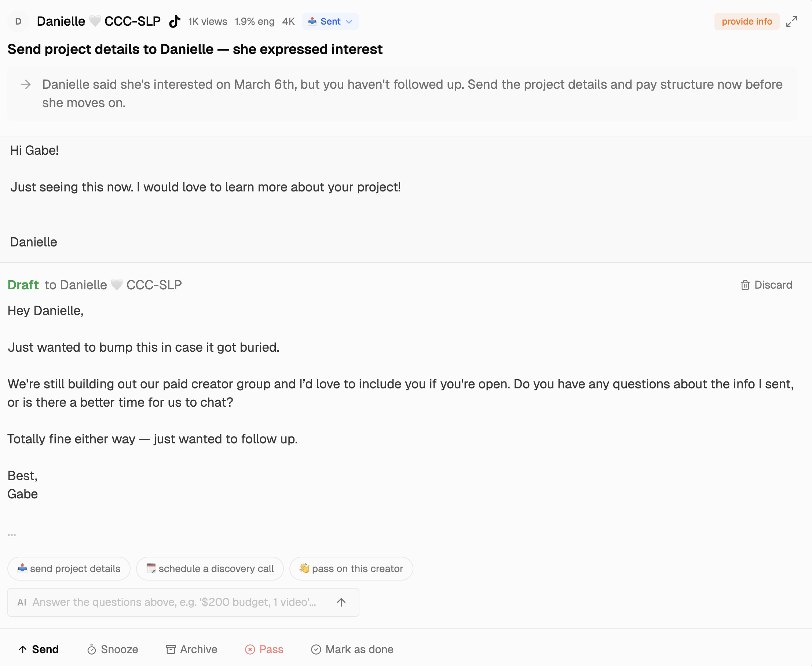The width and height of the screenshot is (812, 666).
Task: Click the provide info button
Action: pos(746,22)
